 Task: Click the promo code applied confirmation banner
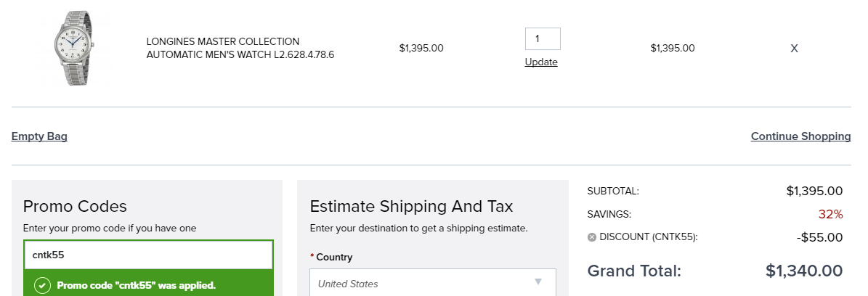point(148,285)
